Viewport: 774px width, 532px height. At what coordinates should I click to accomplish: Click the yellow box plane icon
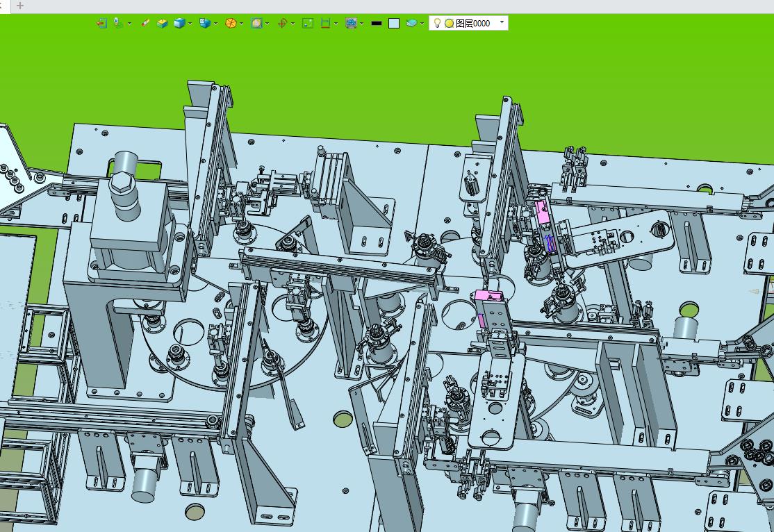click(163, 23)
